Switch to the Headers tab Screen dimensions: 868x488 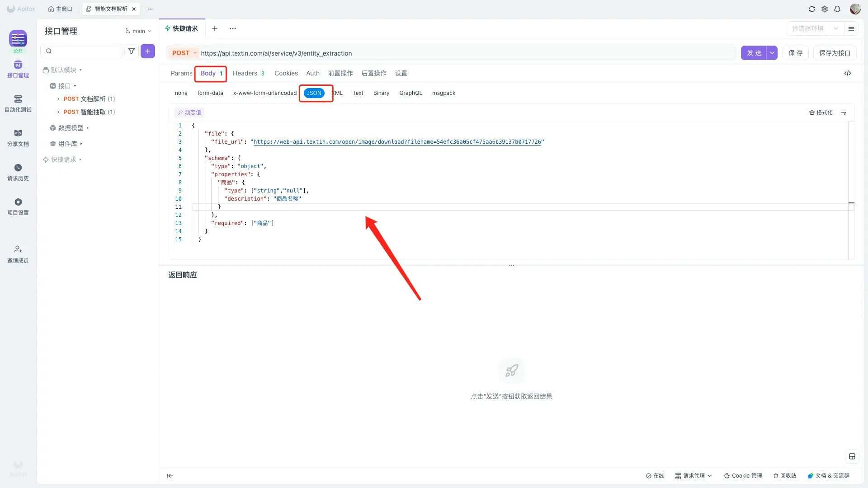click(248, 73)
